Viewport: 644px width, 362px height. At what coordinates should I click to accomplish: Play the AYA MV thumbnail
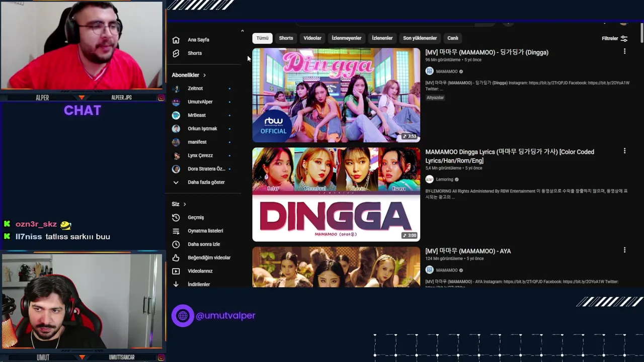point(336,267)
